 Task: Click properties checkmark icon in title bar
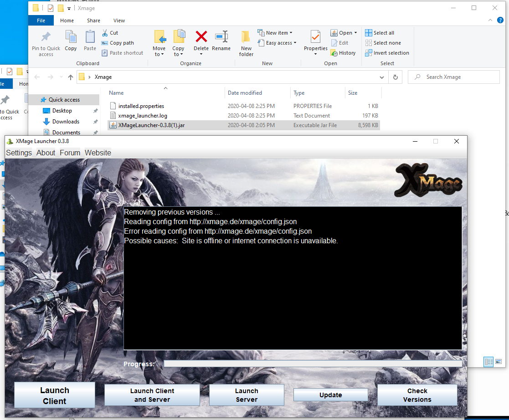(50, 8)
